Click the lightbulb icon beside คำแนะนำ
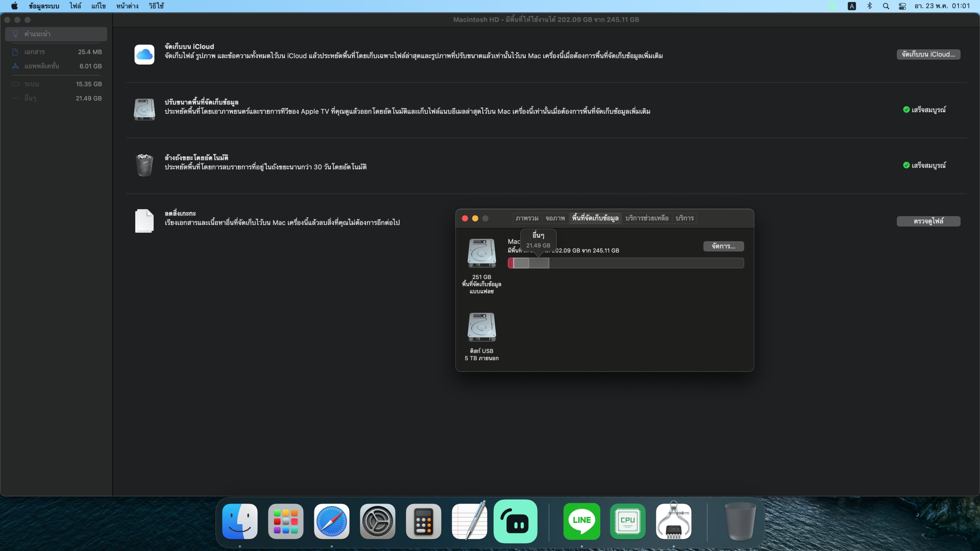The width and height of the screenshot is (980, 551). [15, 34]
